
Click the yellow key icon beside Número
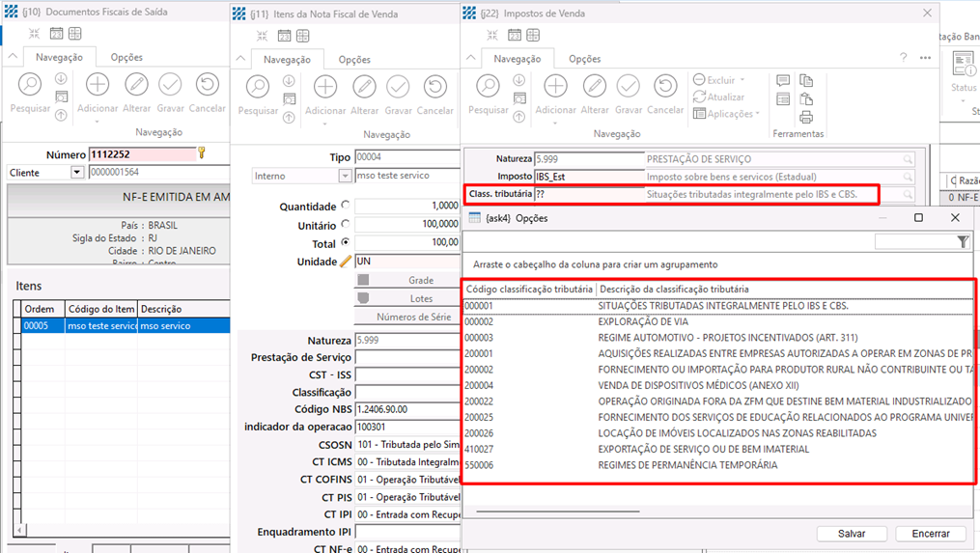pyautogui.click(x=202, y=153)
